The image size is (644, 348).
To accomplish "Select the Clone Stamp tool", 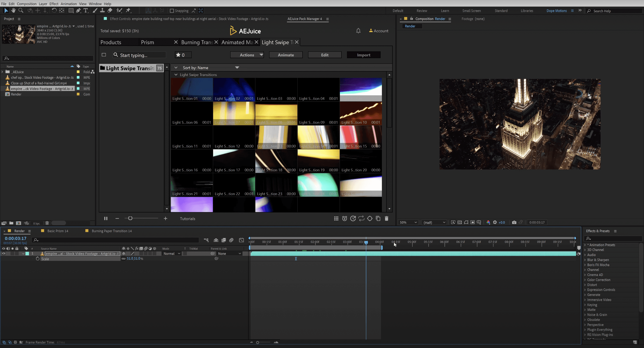I will pyautogui.click(x=102, y=10).
